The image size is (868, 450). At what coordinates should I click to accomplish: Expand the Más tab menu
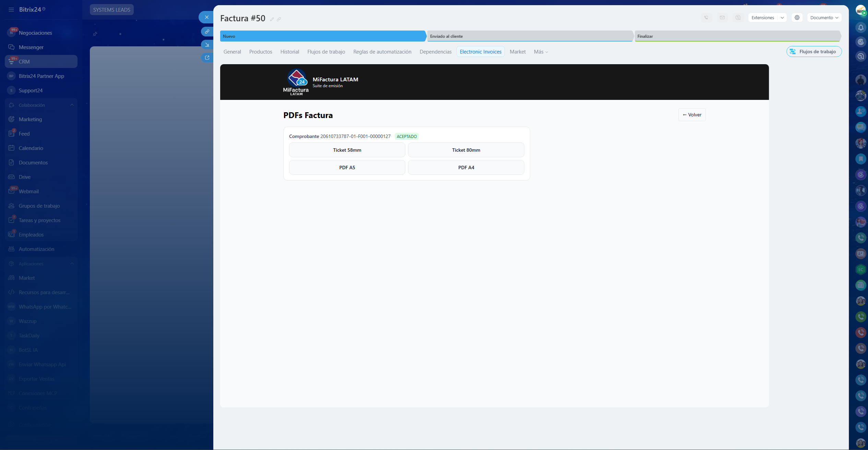541,52
